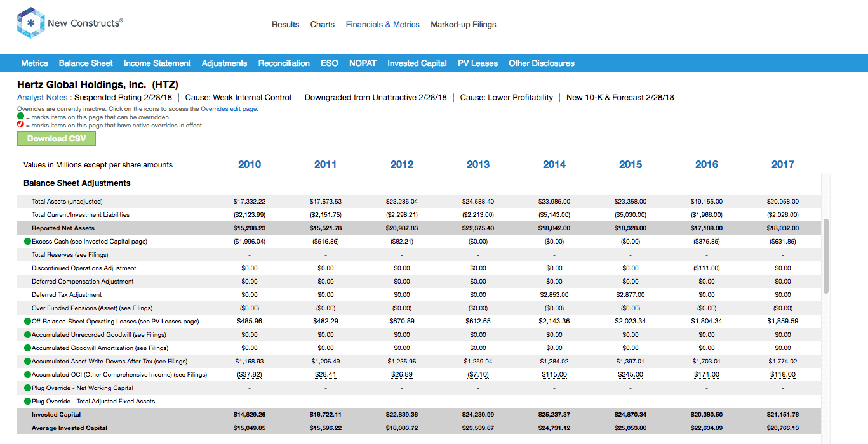Click the New Constructs logo icon
The image size is (868, 444).
[x=30, y=23]
